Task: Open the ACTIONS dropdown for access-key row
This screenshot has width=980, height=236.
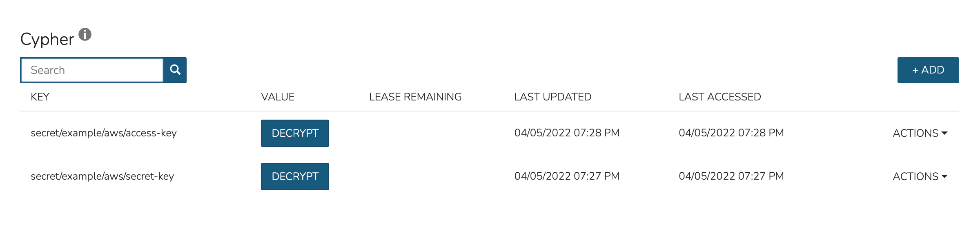Action: click(920, 133)
